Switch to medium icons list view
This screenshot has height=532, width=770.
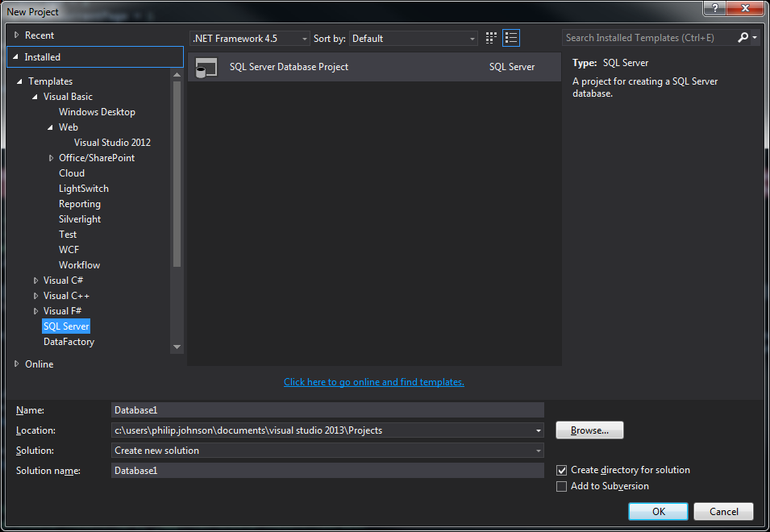coord(511,38)
